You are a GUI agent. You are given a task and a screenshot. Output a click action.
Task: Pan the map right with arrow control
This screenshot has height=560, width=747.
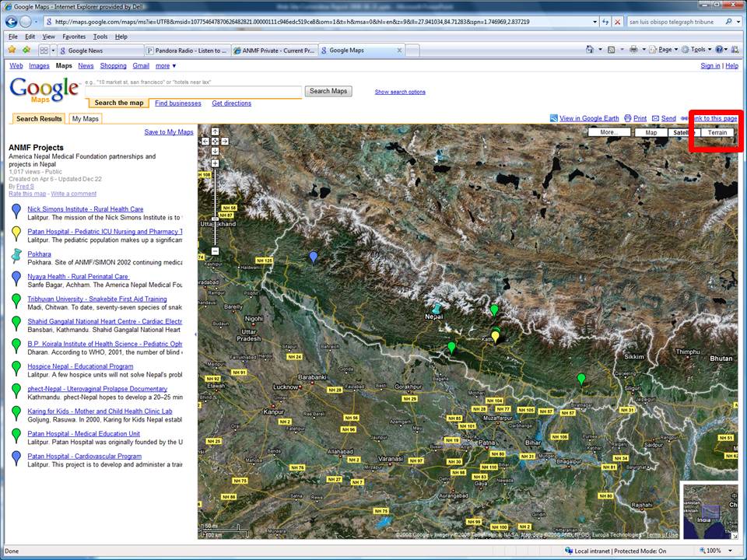225,142
